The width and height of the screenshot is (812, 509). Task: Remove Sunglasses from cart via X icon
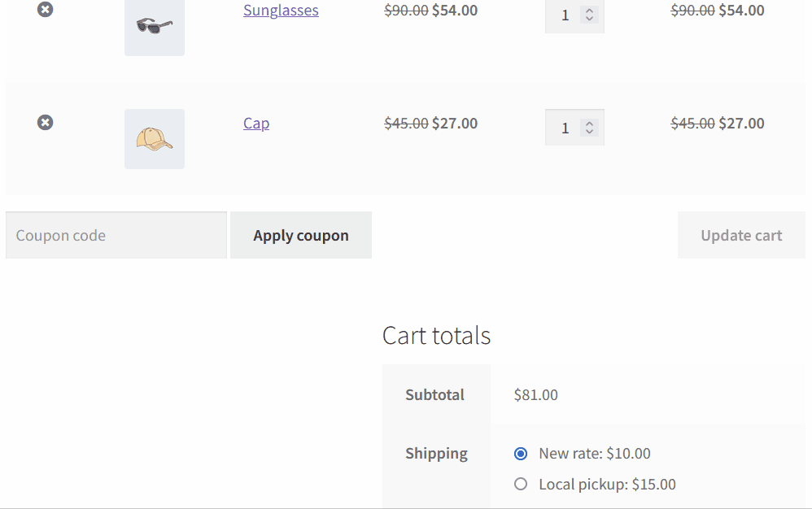click(45, 9)
